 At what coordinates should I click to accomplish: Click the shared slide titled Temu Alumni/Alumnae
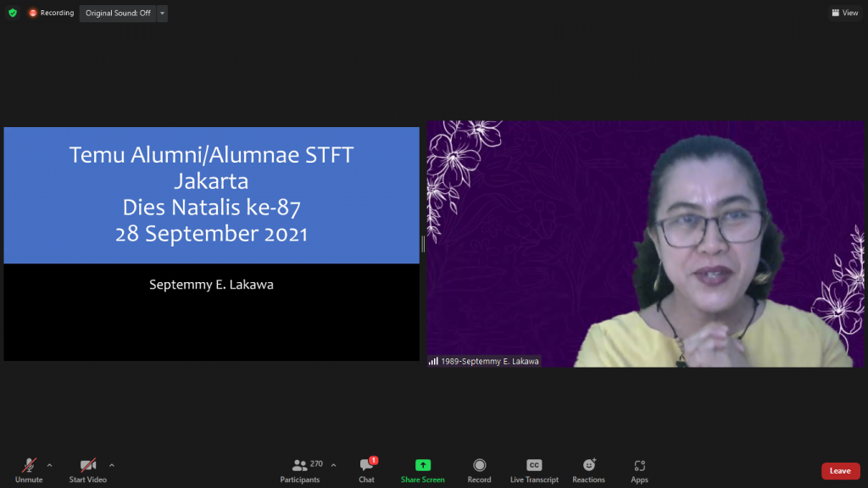(211, 244)
